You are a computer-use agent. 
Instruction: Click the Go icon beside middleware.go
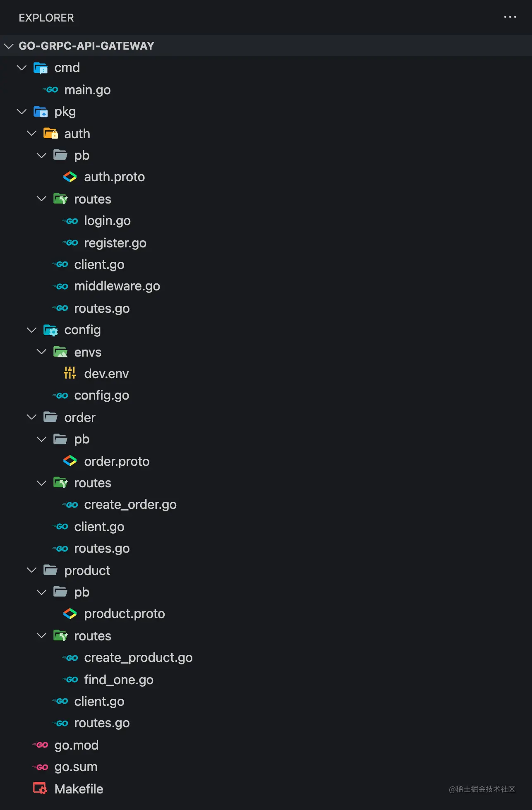pos(61,286)
